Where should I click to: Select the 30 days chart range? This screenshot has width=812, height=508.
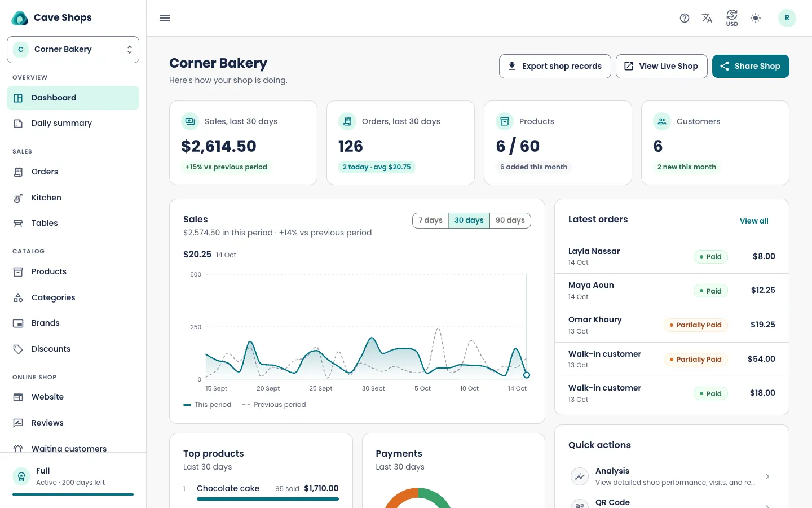[x=469, y=221]
